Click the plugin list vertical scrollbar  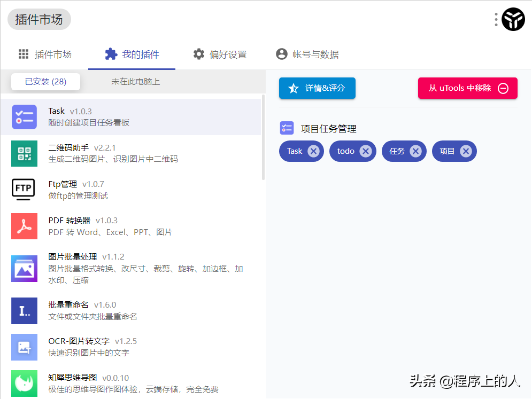pyautogui.click(x=263, y=137)
